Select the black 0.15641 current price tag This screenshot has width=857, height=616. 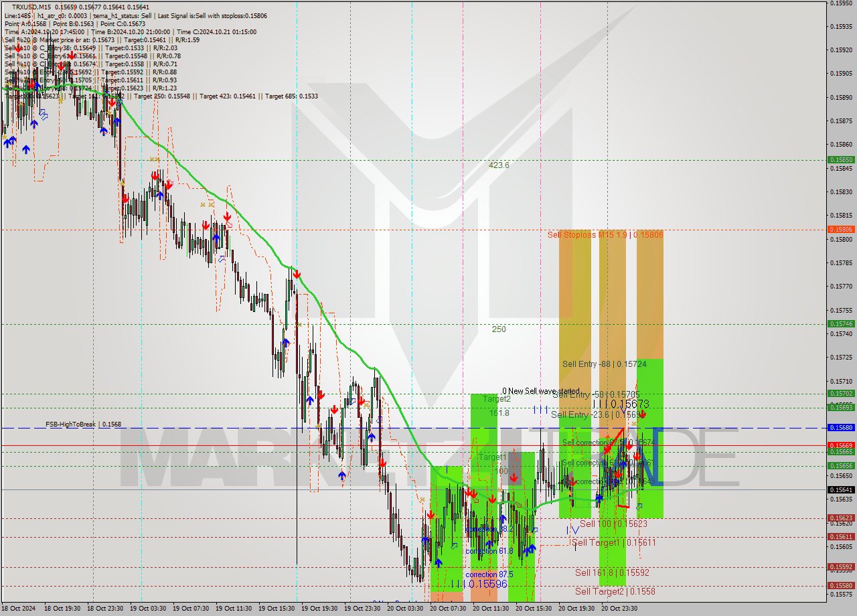pos(841,490)
